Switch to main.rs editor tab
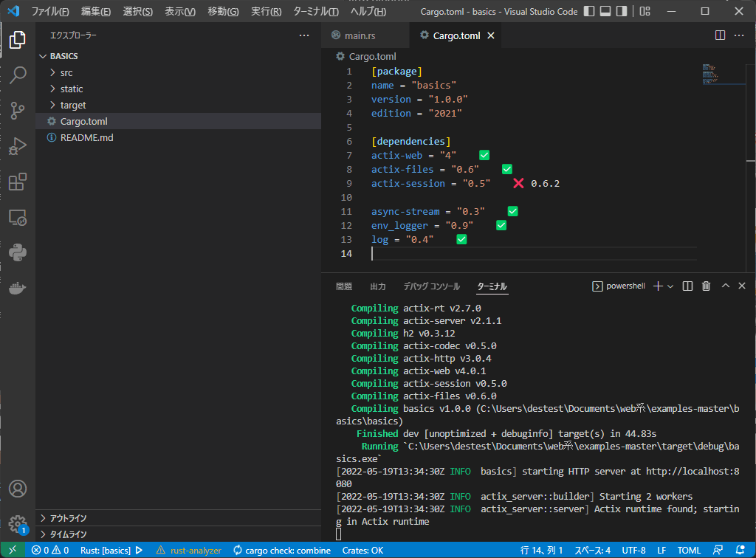Screen dimensions: 756x558 365,35
